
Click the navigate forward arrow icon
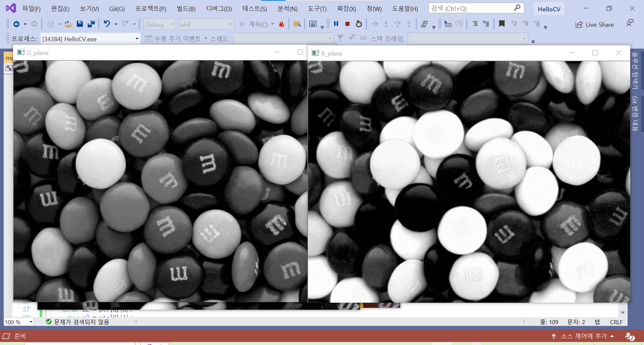tap(34, 24)
